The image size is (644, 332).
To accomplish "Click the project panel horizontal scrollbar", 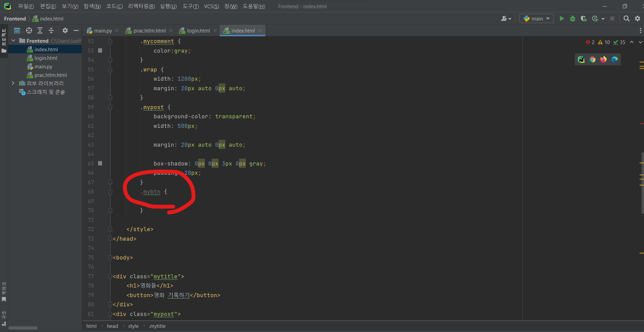I will click(23, 328).
